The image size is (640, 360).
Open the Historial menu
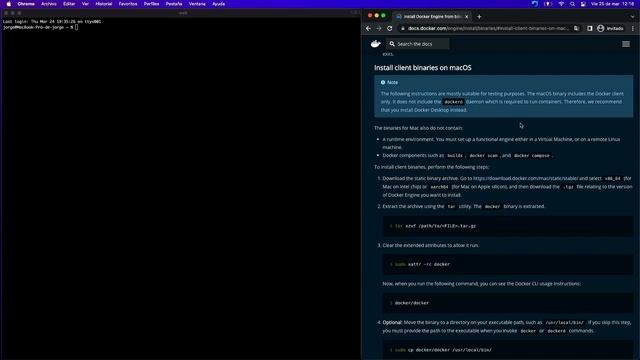point(104,4)
